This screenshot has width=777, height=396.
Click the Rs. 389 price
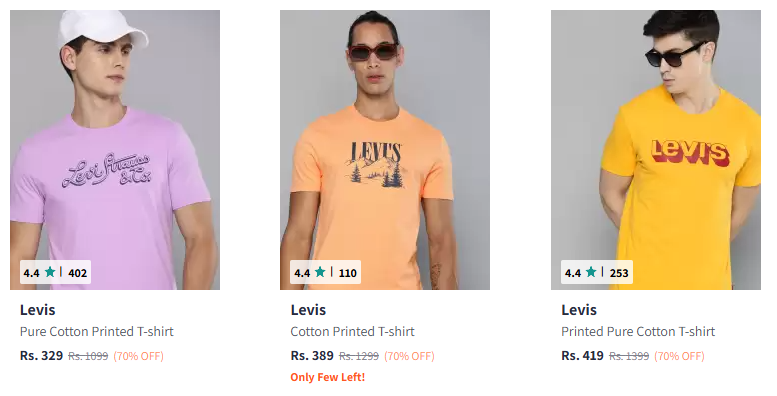pos(312,356)
